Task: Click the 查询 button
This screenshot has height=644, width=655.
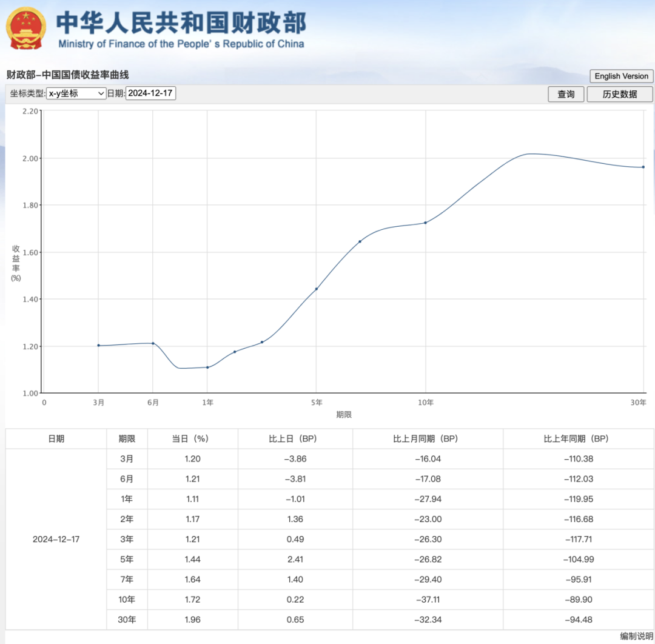Action: (x=566, y=95)
